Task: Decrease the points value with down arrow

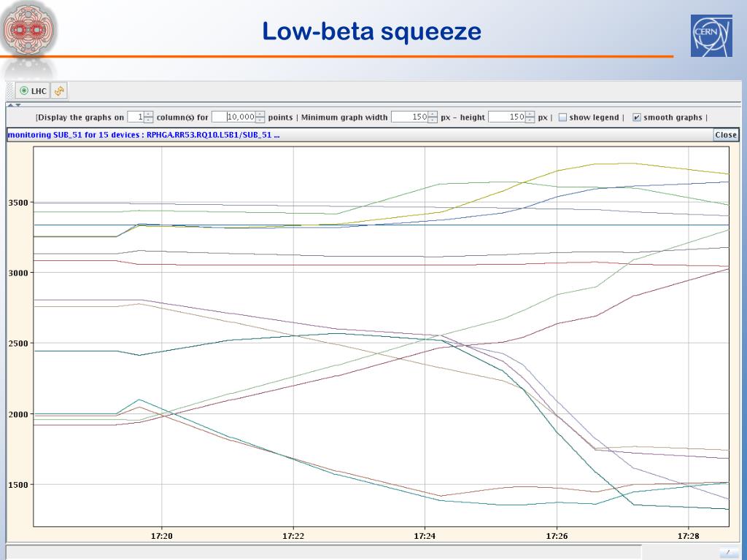Action: (260, 120)
